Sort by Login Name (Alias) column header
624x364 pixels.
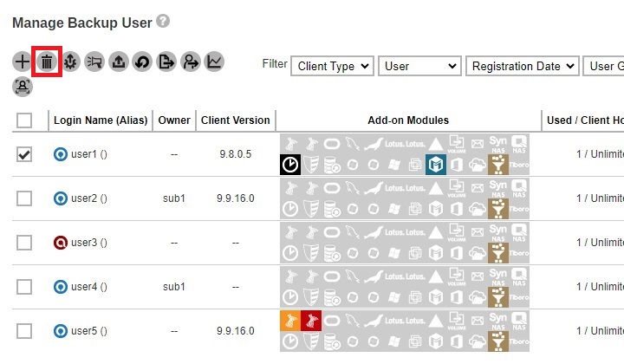coord(101,120)
